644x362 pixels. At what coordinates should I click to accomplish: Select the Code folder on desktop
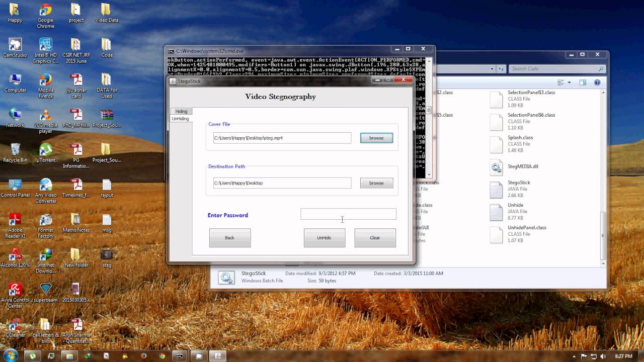[107, 48]
